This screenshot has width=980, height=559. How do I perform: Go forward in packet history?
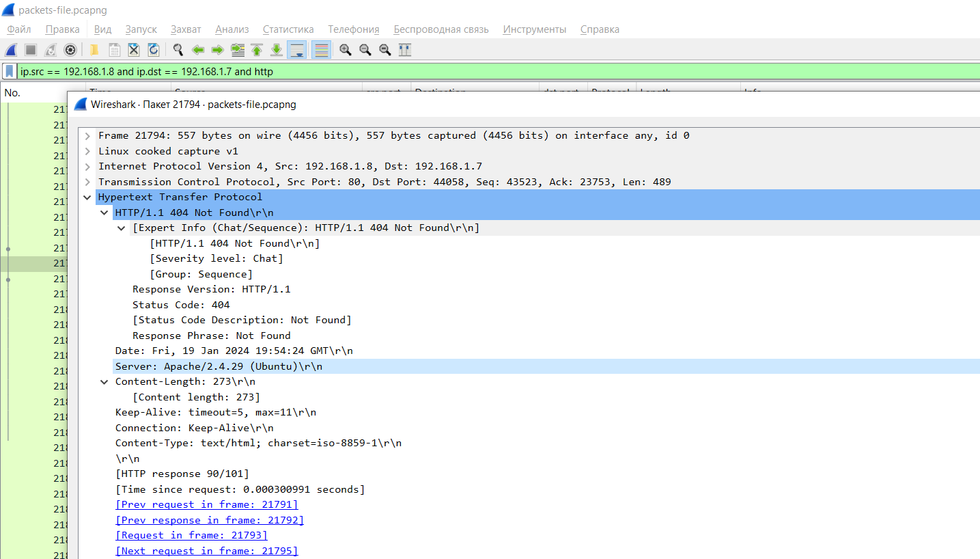tap(218, 50)
